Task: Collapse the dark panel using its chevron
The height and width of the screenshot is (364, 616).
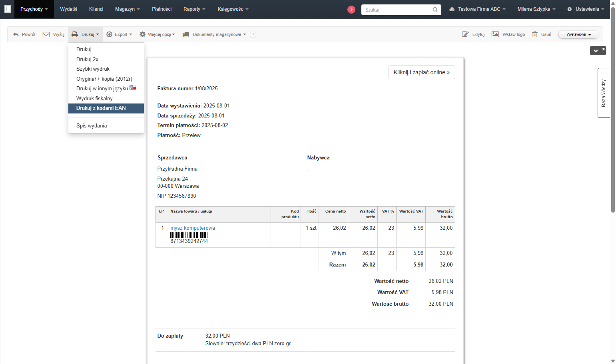Action: [596, 51]
